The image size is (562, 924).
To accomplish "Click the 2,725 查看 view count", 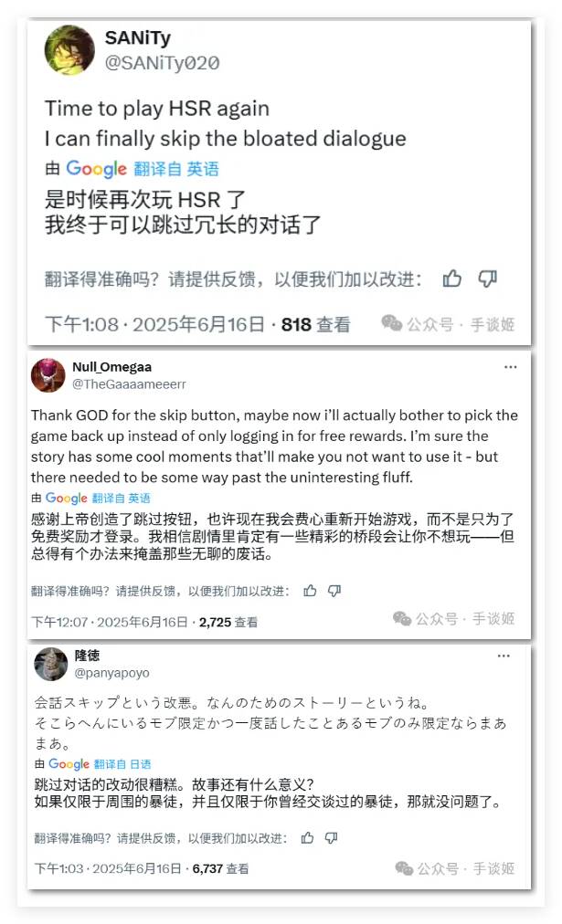I will [228, 623].
